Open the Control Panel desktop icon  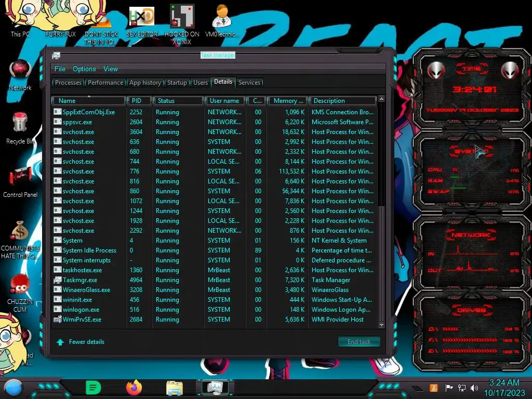[20, 181]
